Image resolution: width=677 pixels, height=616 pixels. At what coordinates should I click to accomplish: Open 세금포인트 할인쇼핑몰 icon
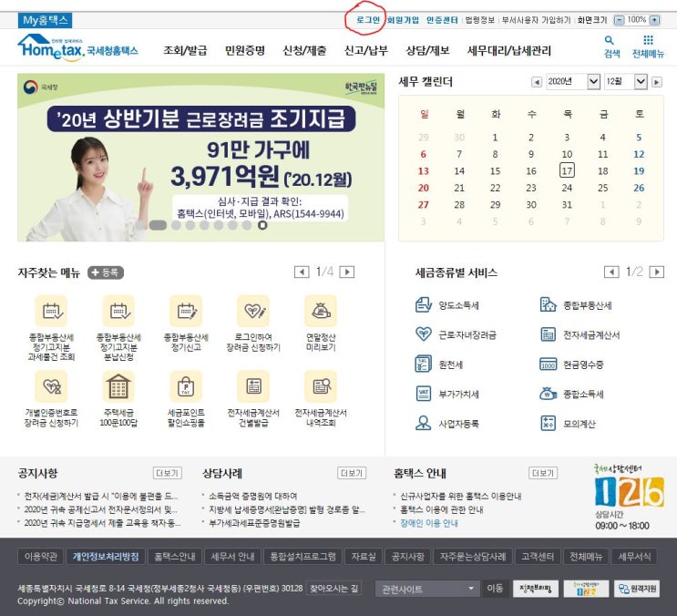(x=186, y=386)
